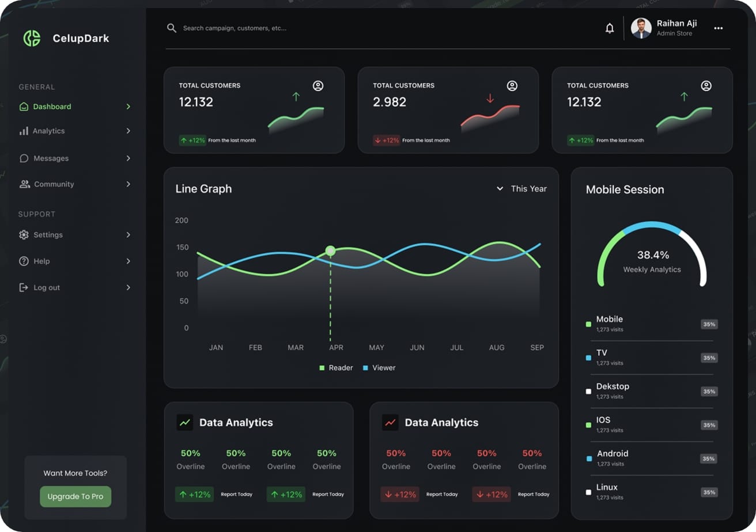
Task: Click the Log out door icon
Action: (24, 287)
